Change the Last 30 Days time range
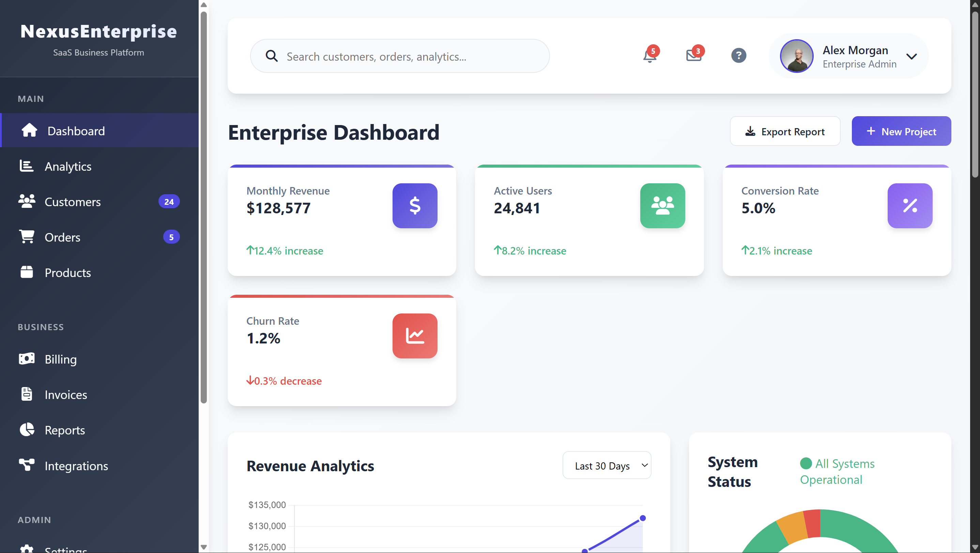Screen dimensions: 980x553 [x=607, y=465]
